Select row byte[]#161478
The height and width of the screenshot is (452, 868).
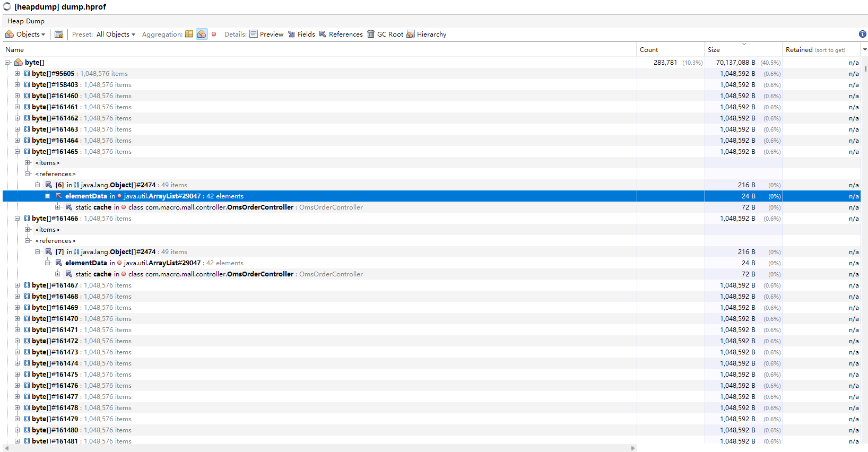(x=431, y=407)
